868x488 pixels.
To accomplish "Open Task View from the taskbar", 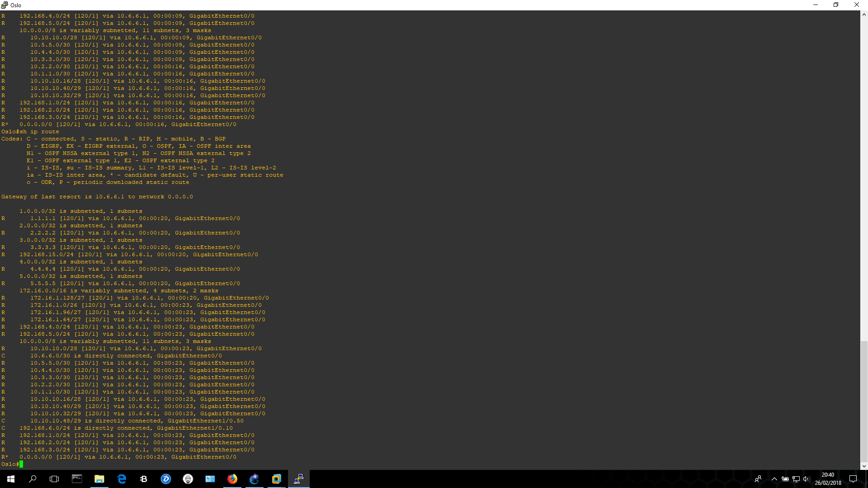I will click(54, 479).
